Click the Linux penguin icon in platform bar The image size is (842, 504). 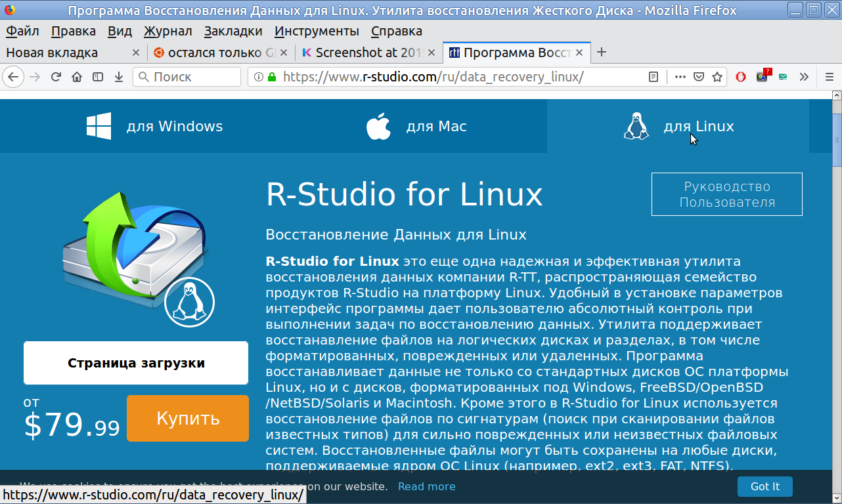[x=635, y=126]
